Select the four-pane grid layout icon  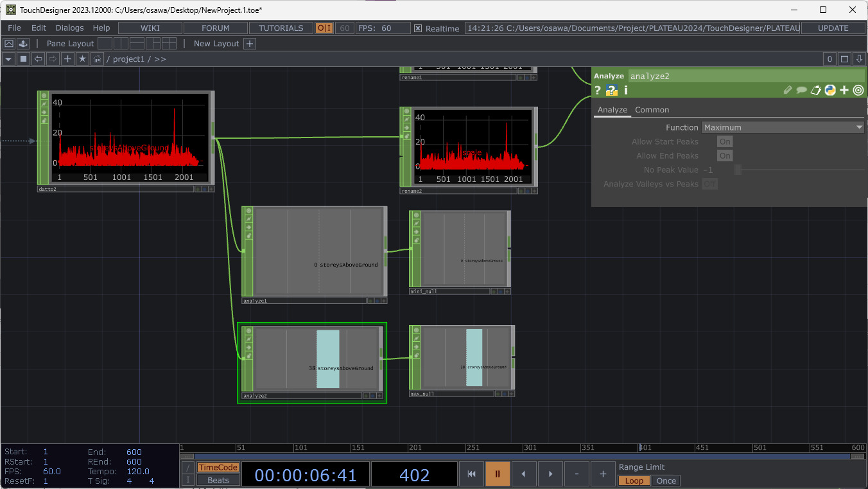click(169, 44)
